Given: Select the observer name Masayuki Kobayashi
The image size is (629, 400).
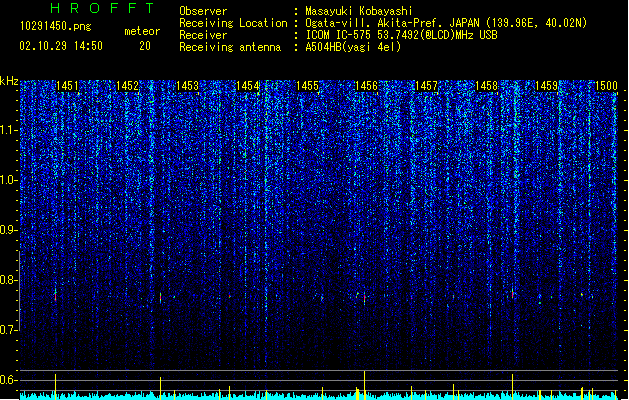Looking at the screenshot, I should (359, 11).
